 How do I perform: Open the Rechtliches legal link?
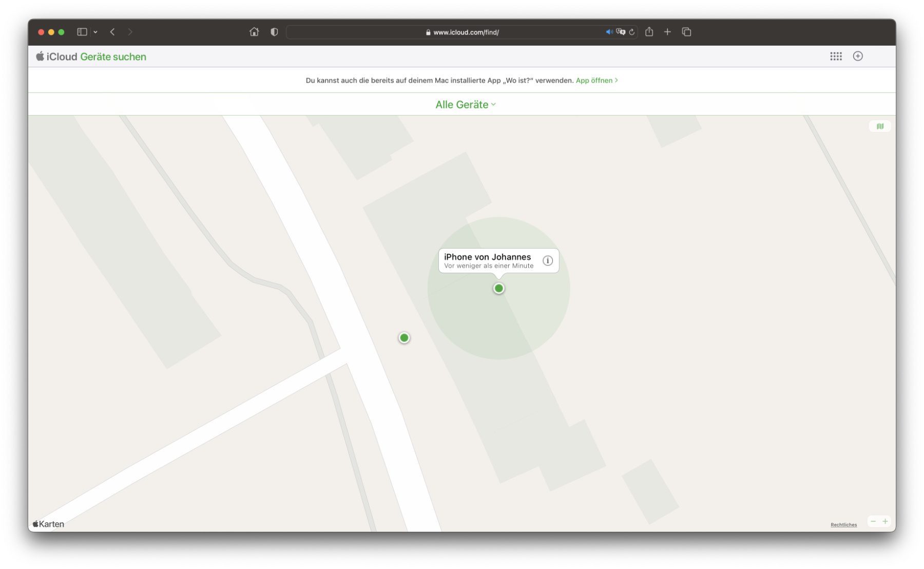click(x=843, y=525)
